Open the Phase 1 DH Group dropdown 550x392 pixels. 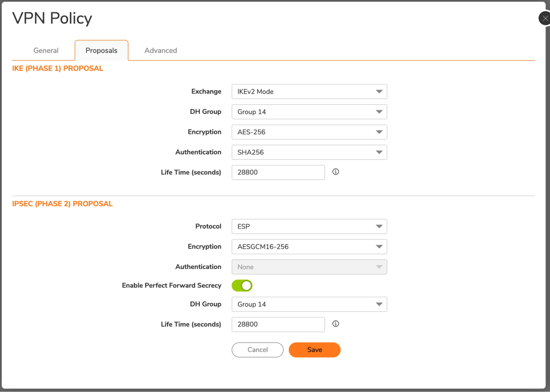(309, 112)
